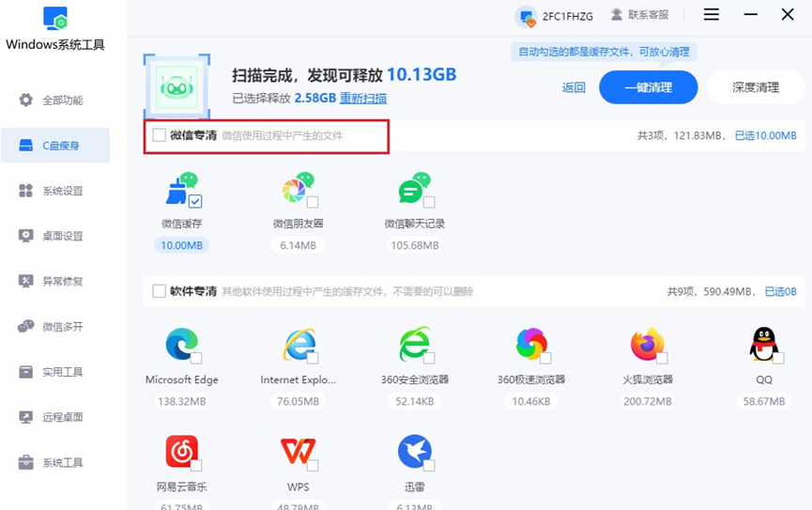
Task: Open 系统设置 in the sidebar
Action: [x=55, y=191]
